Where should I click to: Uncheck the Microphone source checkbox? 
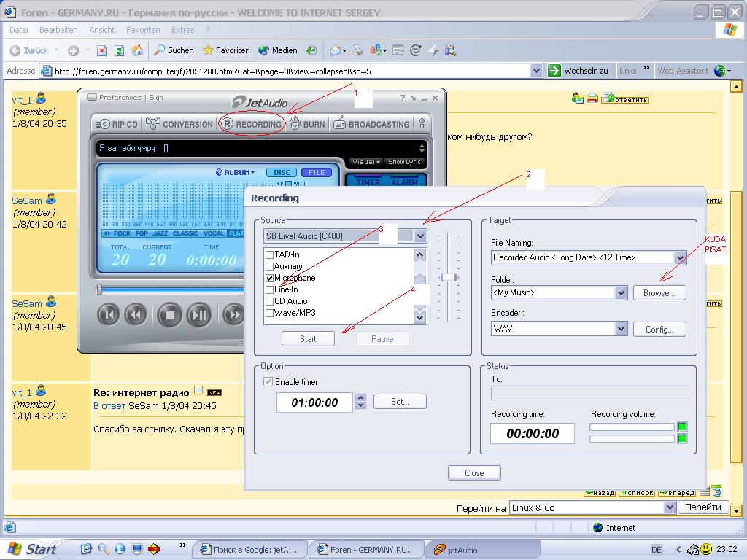click(x=269, y=278)
